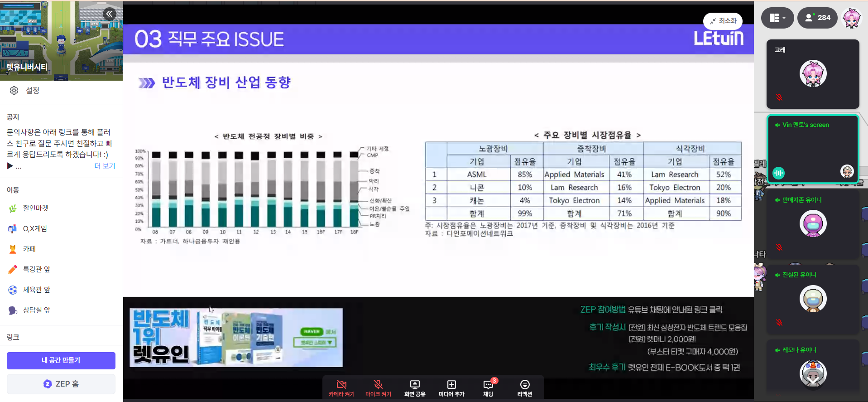This screenshot has height=402, width=868.
Task: Open my profile avatar at top right
Action: (x=852, y=18)
